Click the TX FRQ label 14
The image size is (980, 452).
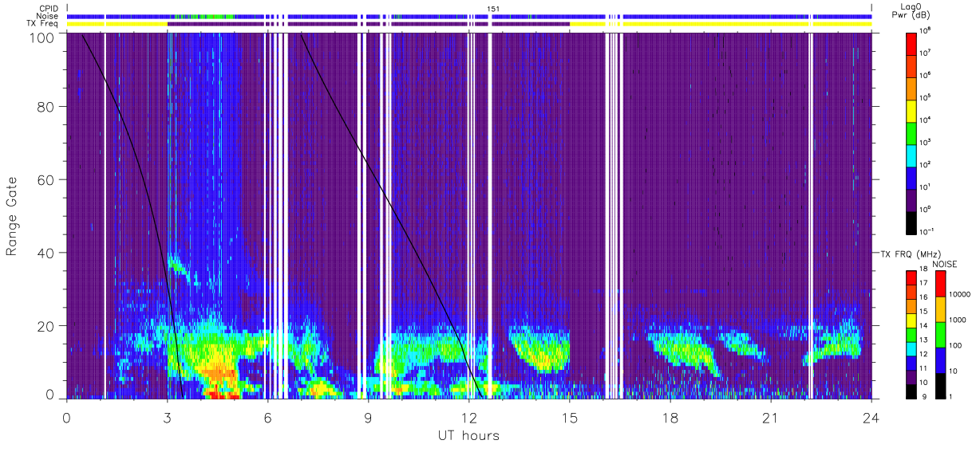pyautogui.click(x=924, y=326)
